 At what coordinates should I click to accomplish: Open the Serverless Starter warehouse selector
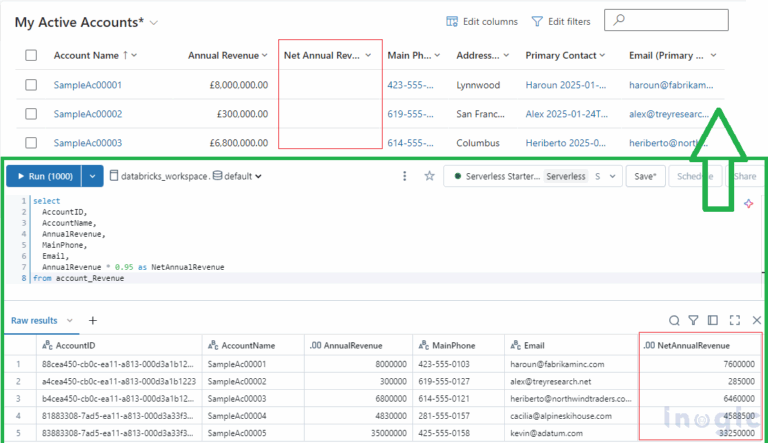(533, 176)
